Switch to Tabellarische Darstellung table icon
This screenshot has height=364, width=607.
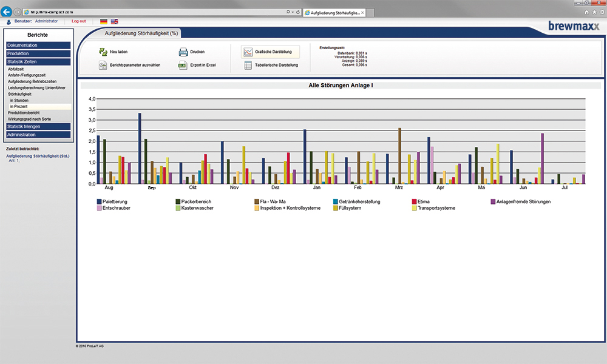(248, 66)
